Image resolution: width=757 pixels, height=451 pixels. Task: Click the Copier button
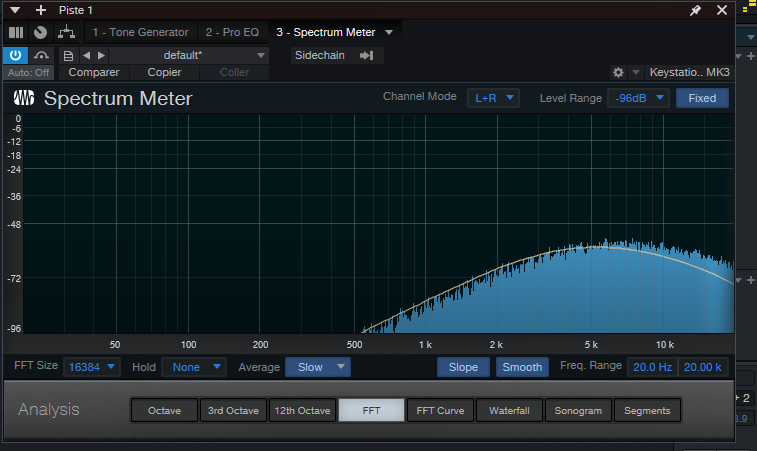(x=164, y=72)
